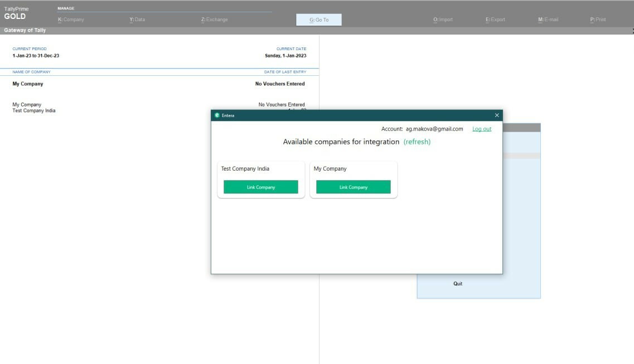Open the M: E-mail menu
This screenshot has height=364, width=634.
coord(548,20)
